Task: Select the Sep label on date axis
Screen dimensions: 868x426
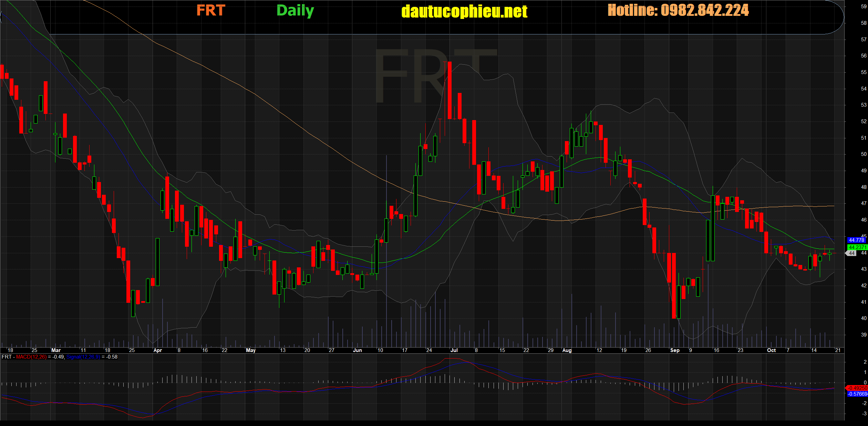Action: click(675, 350)
